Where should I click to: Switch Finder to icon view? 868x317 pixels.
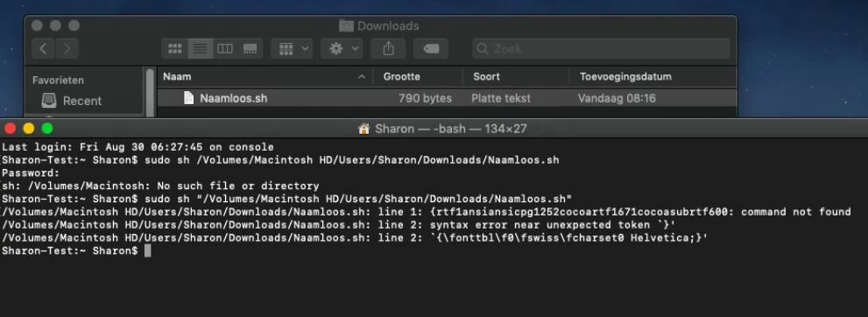[x=175, y=49]
